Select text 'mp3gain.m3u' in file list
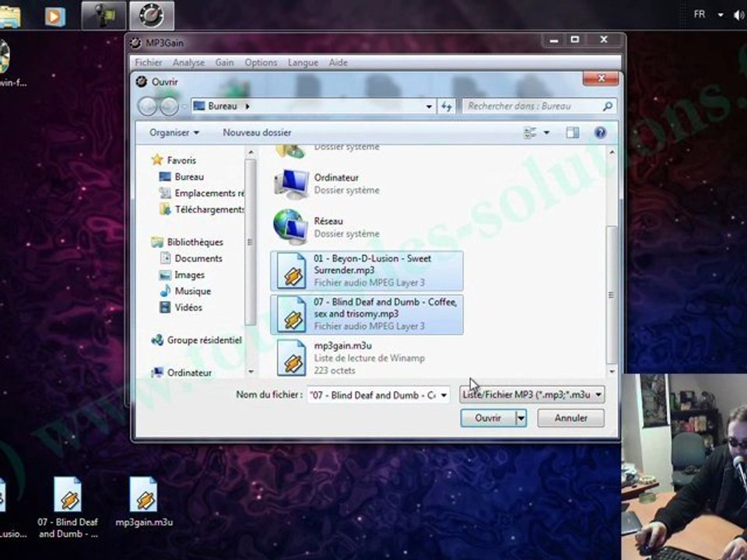The image size is (747, 560). [342, 345]
